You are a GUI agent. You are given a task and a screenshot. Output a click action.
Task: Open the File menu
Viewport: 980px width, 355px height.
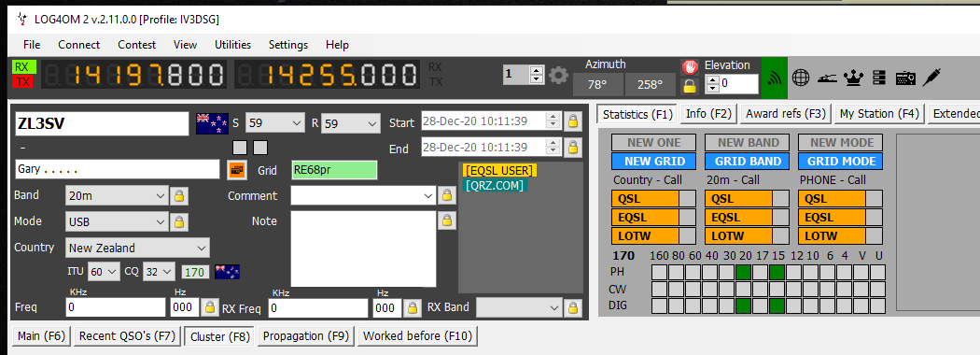pos(32,45)
